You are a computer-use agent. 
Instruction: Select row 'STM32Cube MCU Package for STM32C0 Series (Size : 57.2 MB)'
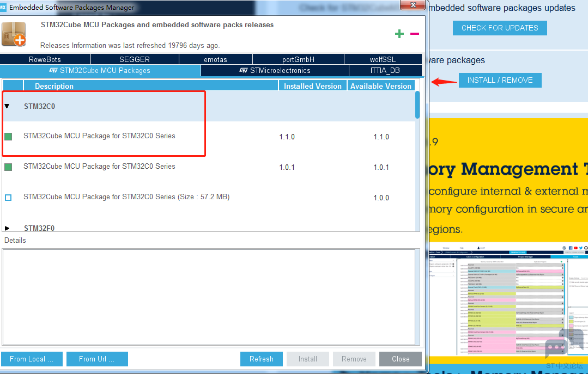[x=209, y=197]
